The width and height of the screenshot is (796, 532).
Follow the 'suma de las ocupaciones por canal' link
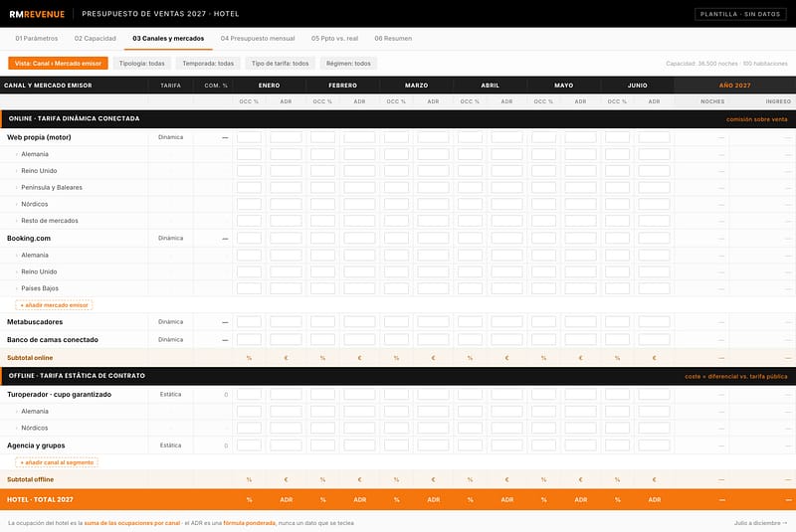(x=132, y=523)
